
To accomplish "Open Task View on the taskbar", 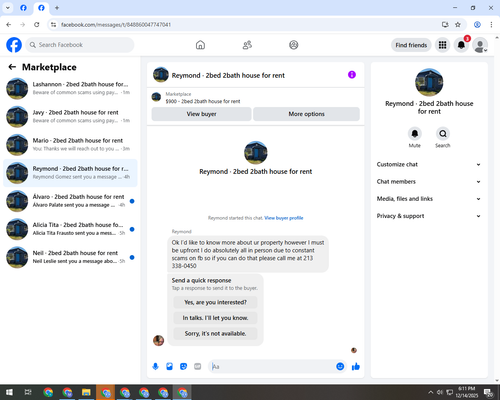I will [x=28, y=392].
